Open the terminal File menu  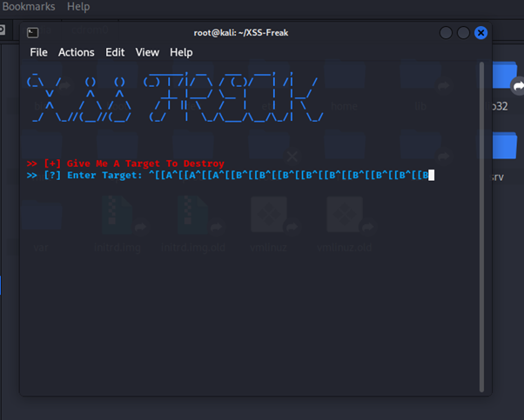[x=39, y=52]
